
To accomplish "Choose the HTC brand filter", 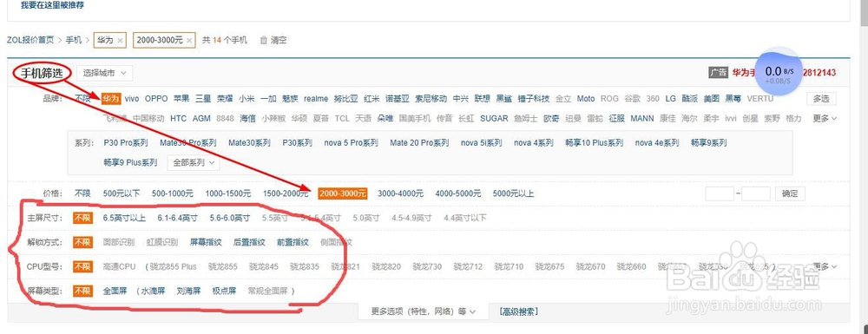I will (x=178, y=118).
